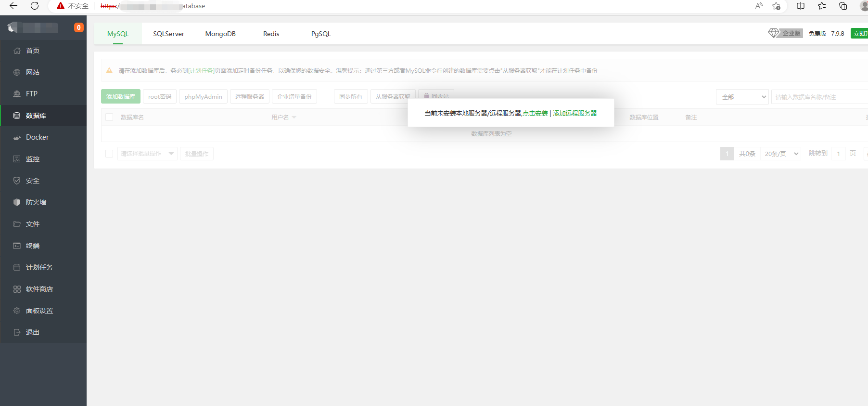Click the 同步所有 button

pyautogui.click(x=351, y=96)
